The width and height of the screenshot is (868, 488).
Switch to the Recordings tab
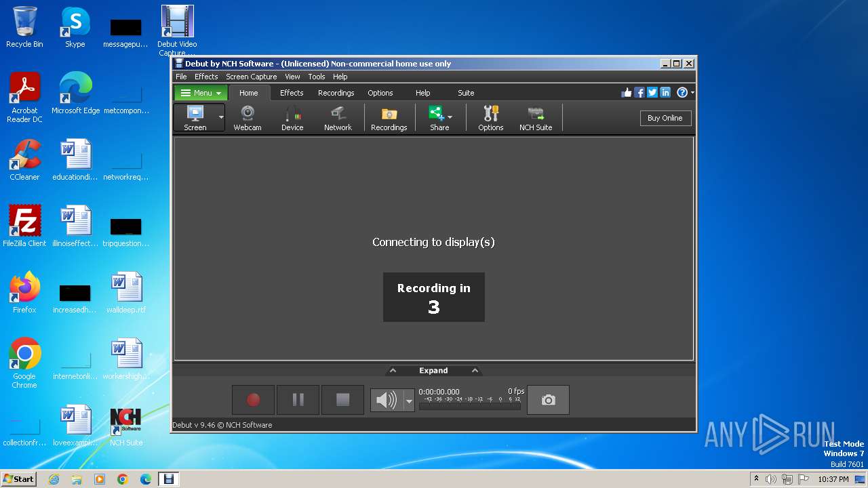click(x=336, y=93)
